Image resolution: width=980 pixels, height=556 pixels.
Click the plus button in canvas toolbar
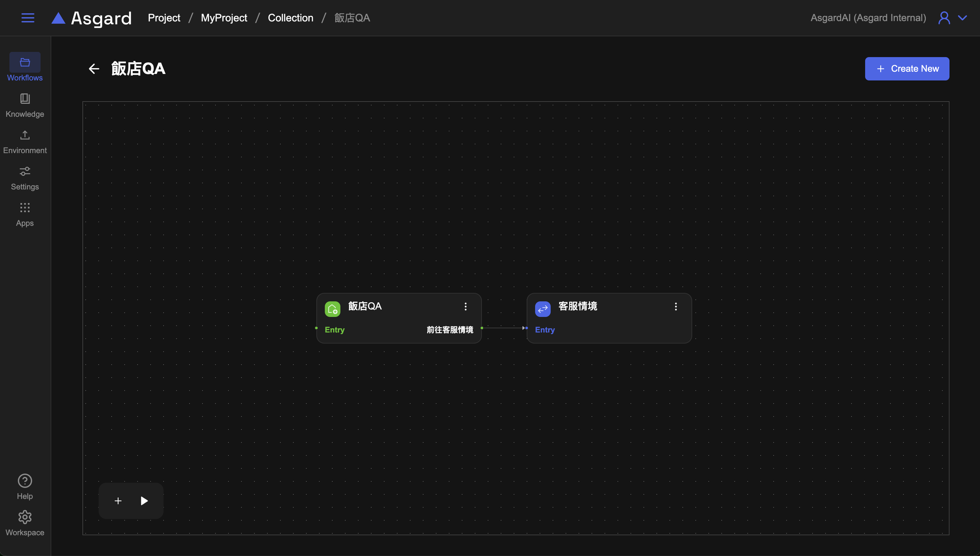(118, 501)
